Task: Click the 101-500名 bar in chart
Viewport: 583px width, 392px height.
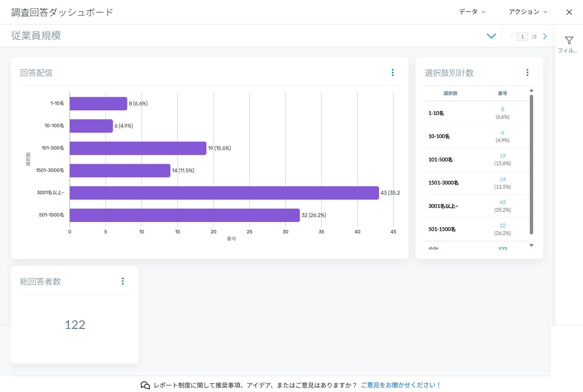Action: coord(138,148)
